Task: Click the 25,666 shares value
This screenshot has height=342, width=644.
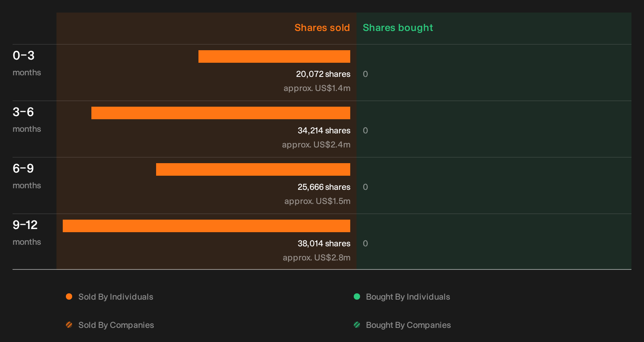Action: 324,187
